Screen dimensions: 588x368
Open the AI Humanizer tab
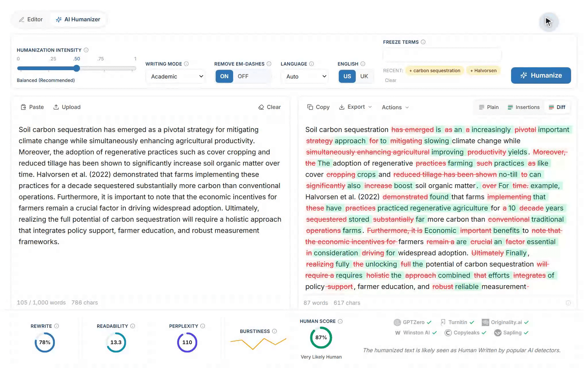tap(78, 19)
